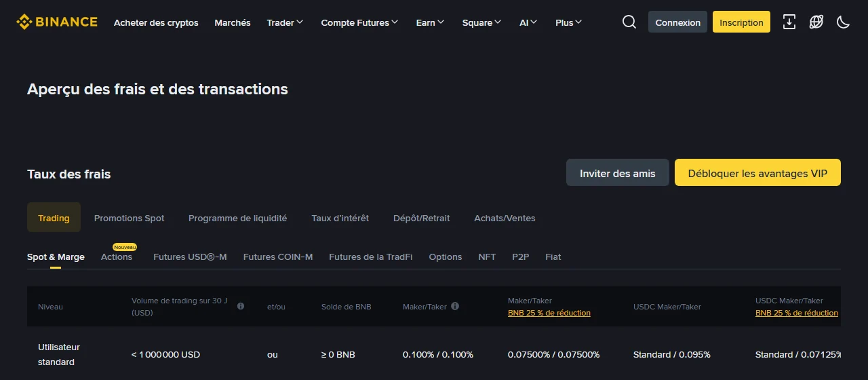The image size is (868, 380).
Task: Click Taux des frais heading
Action: (68, 174)
